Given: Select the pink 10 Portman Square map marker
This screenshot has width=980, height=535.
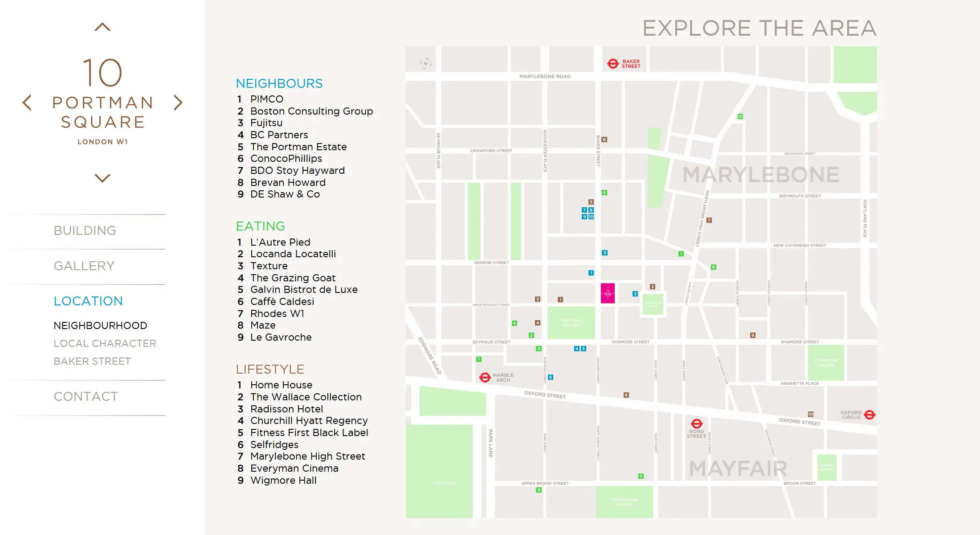Looking at the screenshot, I should coord(608,294).
